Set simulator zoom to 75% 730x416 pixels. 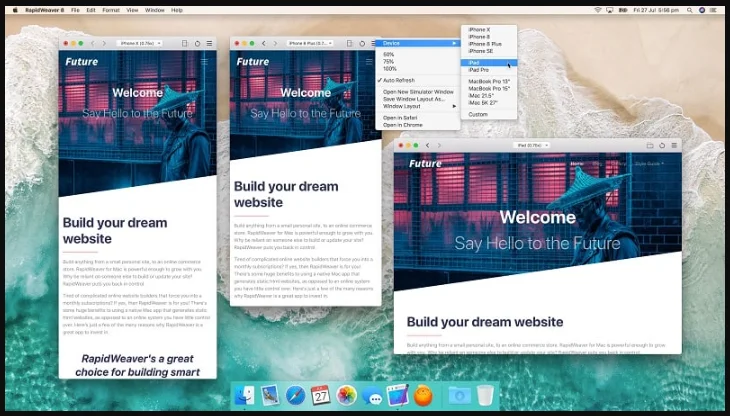(418, 61)
